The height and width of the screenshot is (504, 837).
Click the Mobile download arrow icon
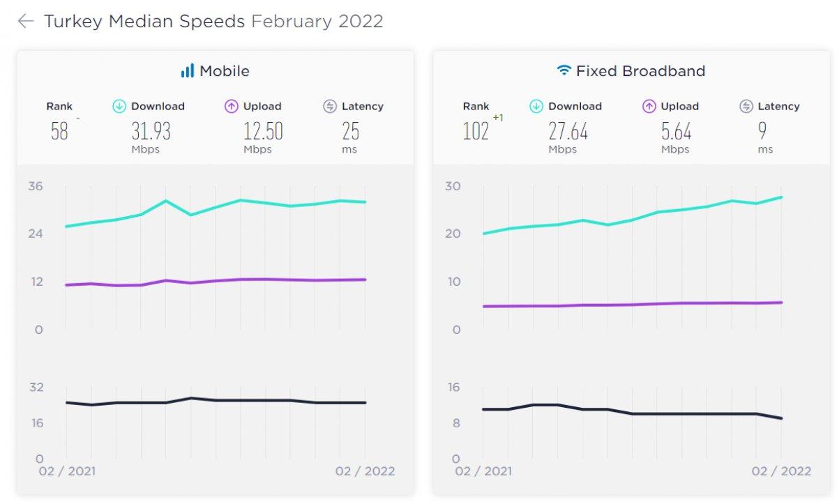(x=119, y=107)
